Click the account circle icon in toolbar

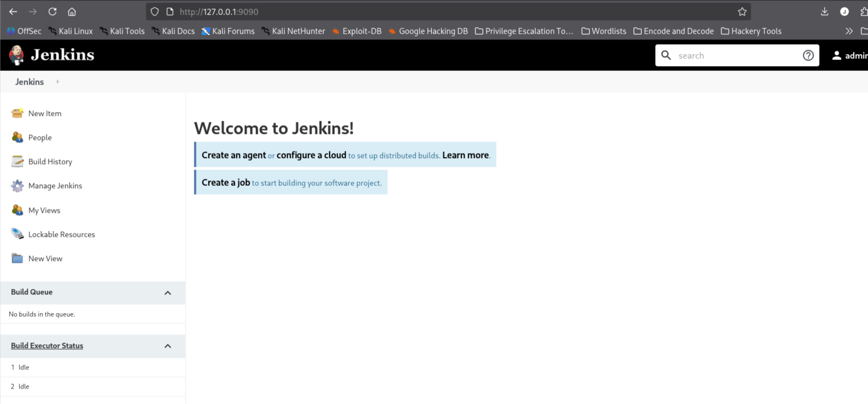[844, 12]
